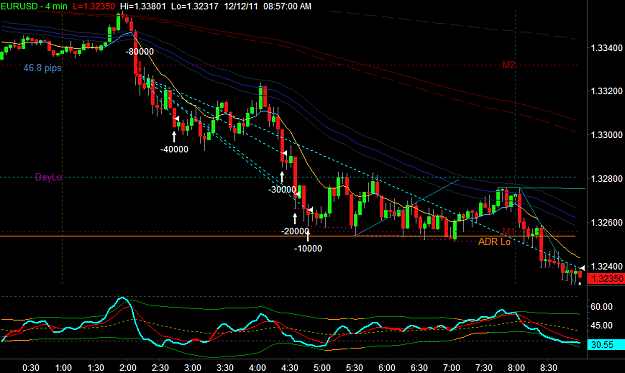This screenshot has width=625, height=373.
Task: Click the red 1.32350 current price tag
Action: point(606,279)
